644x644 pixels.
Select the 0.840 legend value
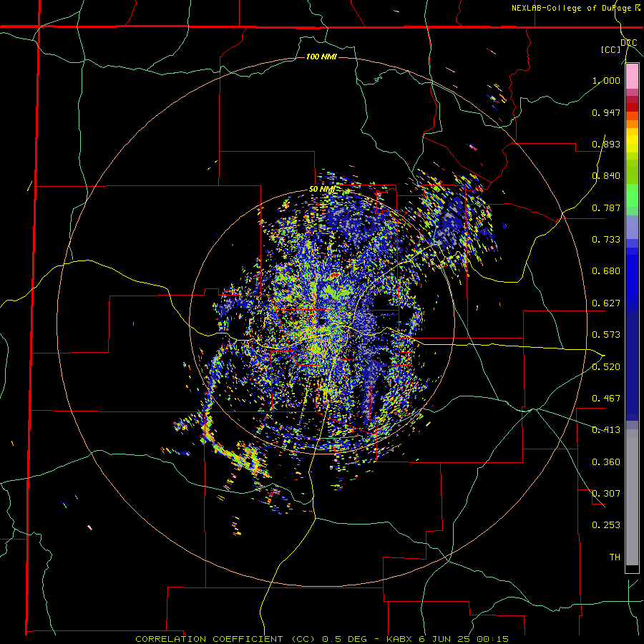point(606,176)
